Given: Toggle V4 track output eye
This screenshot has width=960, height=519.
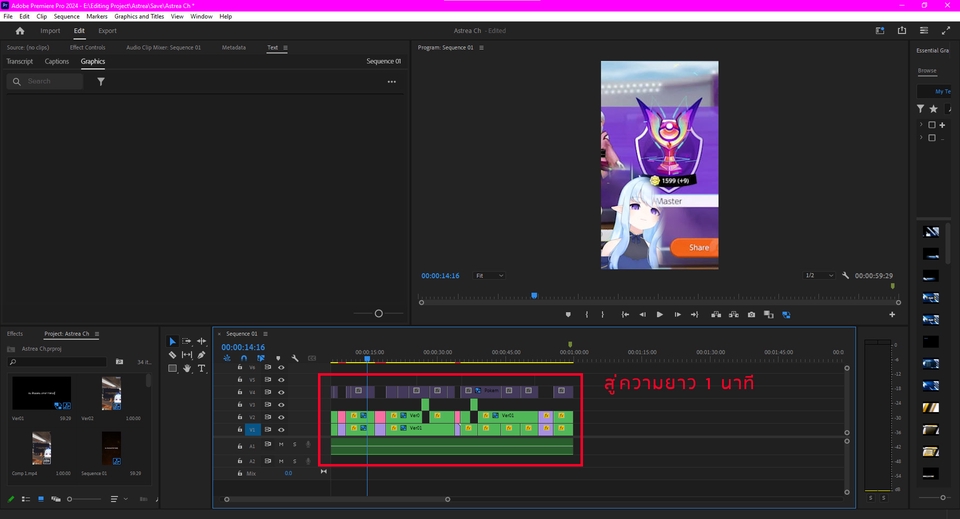Looking at the screenshot, I should click(281, 392).
